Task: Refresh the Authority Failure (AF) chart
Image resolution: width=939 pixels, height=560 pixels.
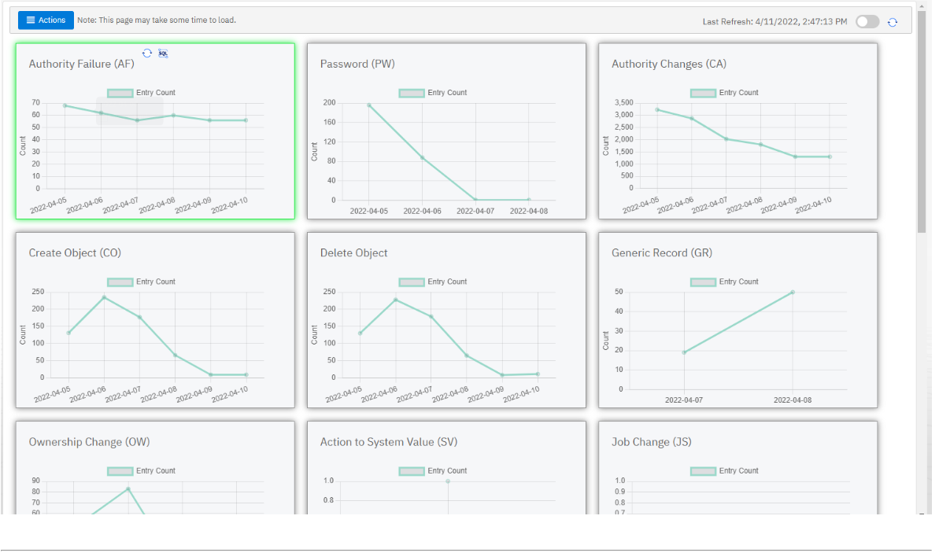Action: click(x=146, y=53)
